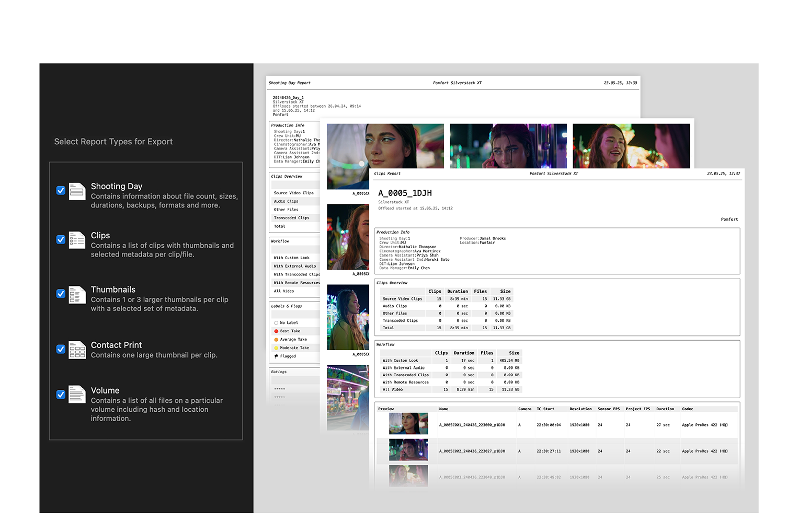The height and width of the screenshot is (532, 798).
Task: Click the orange Average Take label dot
Action: point(276,340)
